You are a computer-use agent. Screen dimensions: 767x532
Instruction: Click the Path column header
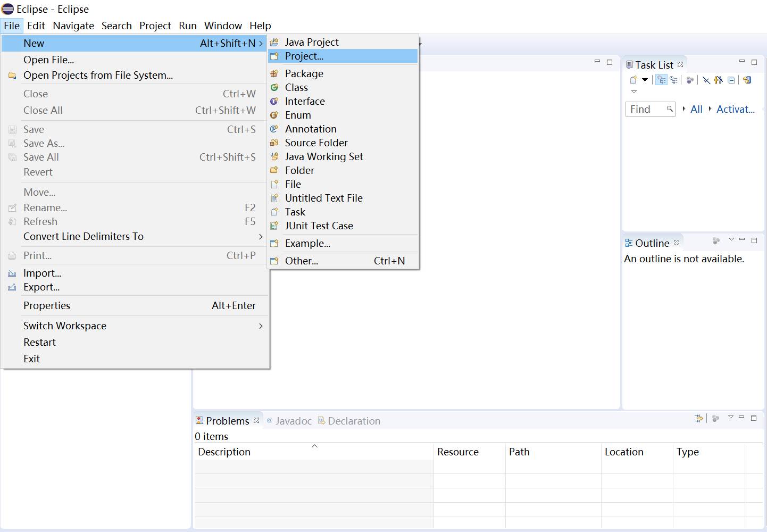[x=553, y=452]
